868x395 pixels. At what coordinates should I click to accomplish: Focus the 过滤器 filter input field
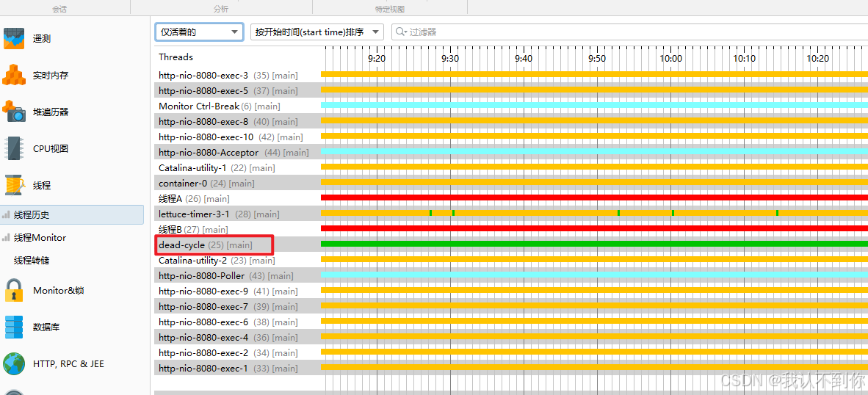(x=629, y=32)
